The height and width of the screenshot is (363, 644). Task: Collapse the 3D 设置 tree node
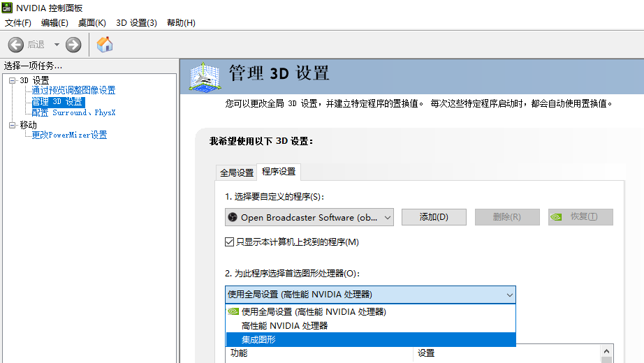pyautogui.click(x=13, y=80)
